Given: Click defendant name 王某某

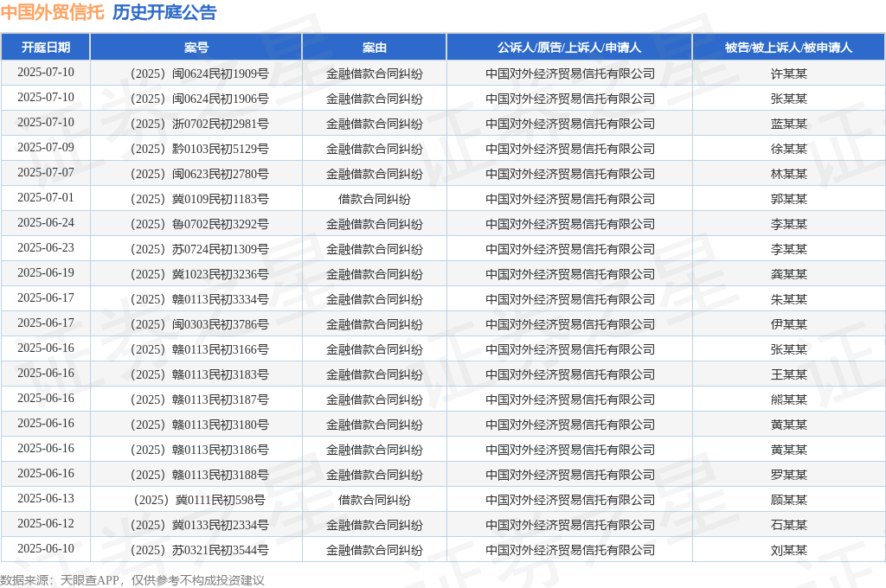Looking at the screenshot, I should tap(789, 374).
